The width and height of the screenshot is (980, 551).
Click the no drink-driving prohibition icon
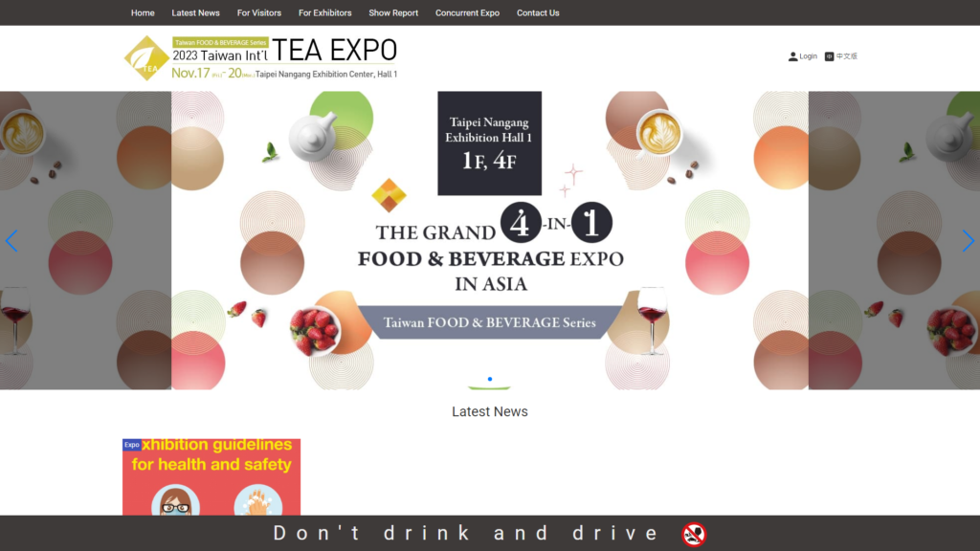tap(694, 534)
